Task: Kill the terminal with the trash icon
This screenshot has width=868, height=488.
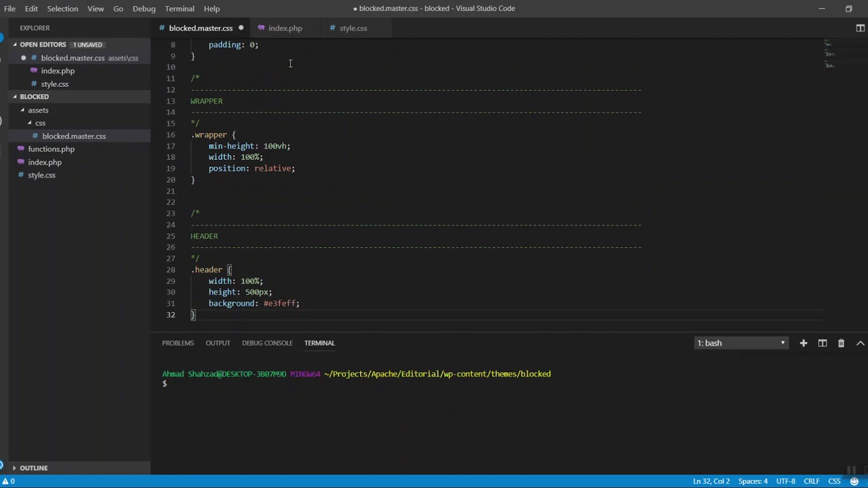Action: tap(841, 343)
